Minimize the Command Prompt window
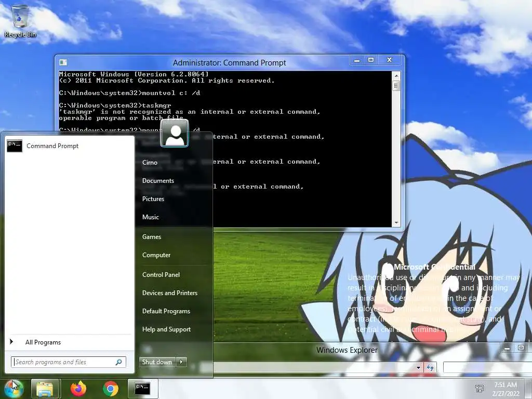This screenshot has height=399, width=532. (x=357, y=60)
